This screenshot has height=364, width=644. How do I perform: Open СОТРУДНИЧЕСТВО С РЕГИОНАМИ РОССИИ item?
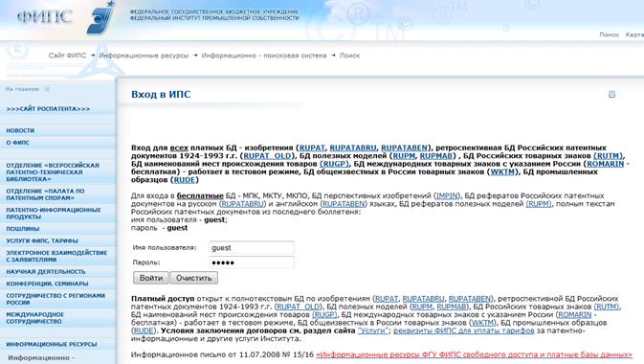pyautogui.click(x=56, y=299)
